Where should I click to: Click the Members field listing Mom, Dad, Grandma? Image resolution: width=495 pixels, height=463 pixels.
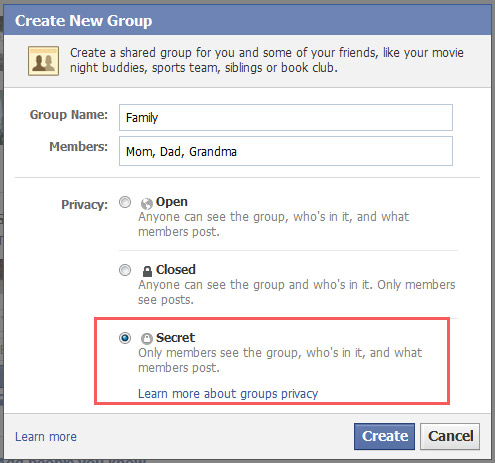click(286, 151)
